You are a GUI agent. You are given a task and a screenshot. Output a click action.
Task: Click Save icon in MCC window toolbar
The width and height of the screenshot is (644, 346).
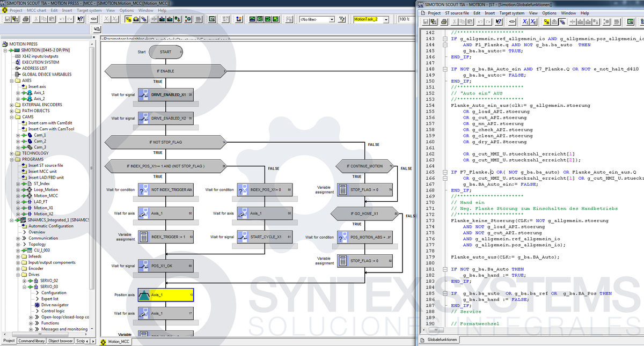8,19
